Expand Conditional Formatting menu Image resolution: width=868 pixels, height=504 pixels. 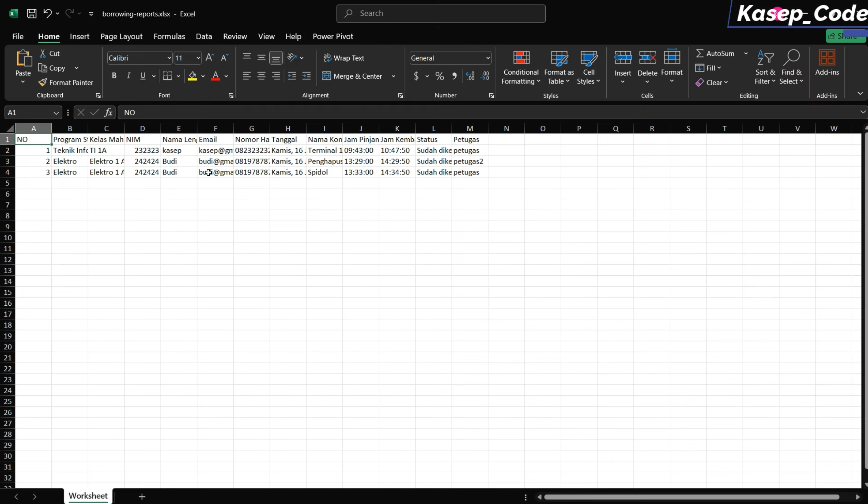[521, 67]
